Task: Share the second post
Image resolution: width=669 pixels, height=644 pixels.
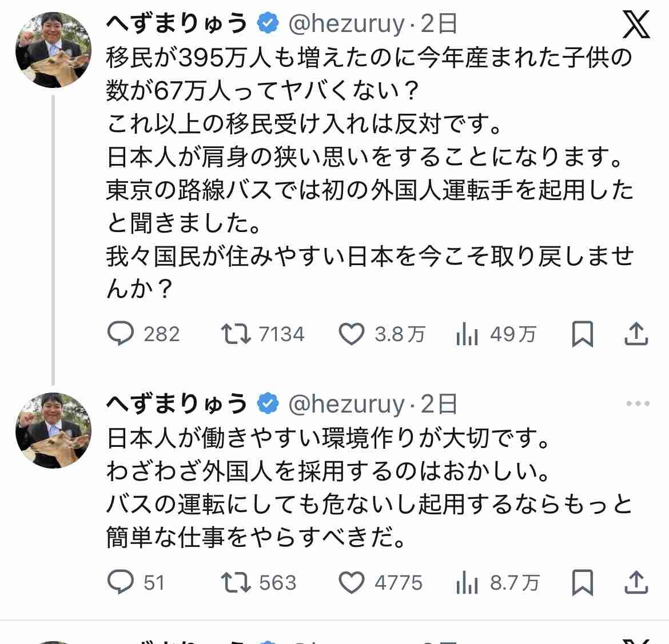Action: point(636,582)
